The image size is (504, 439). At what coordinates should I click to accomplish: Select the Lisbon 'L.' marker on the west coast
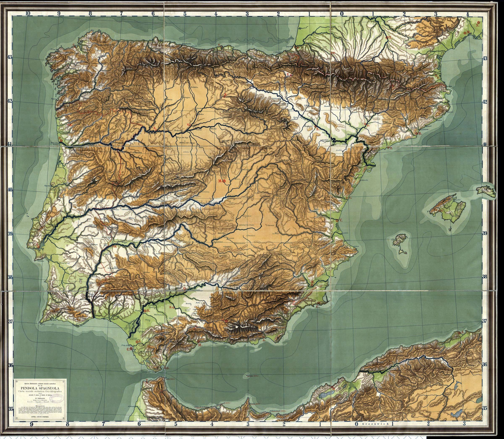tap(38, 247)
